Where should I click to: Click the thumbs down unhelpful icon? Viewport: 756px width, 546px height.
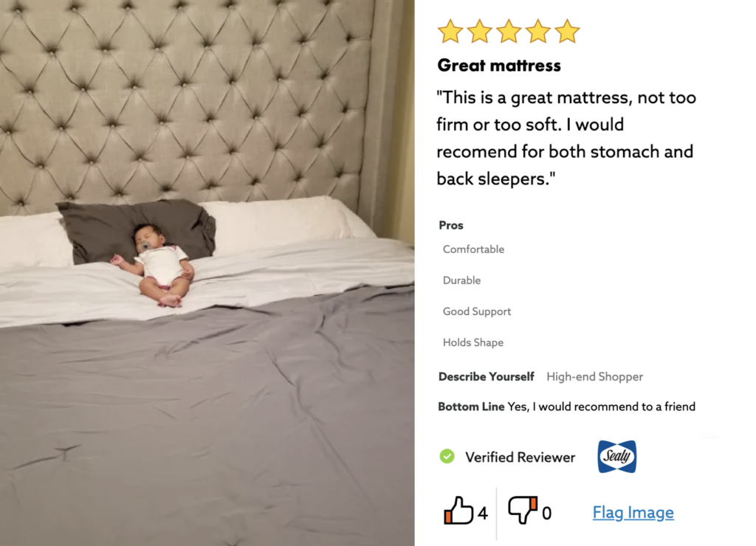click(x=523, y=511)
